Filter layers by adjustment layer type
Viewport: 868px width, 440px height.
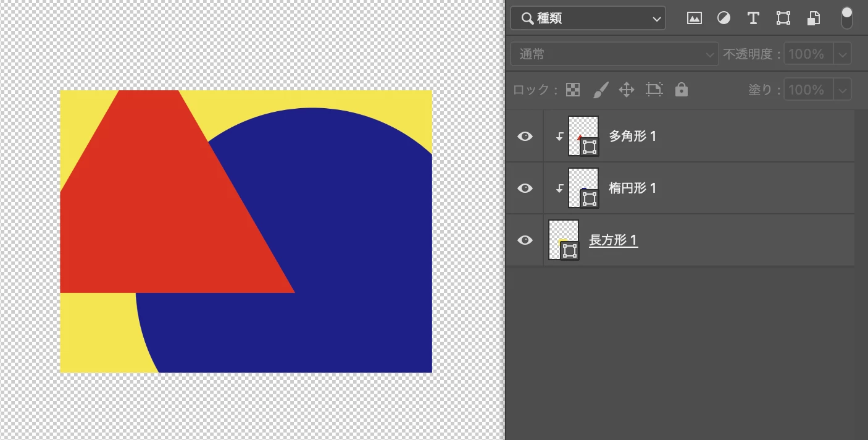pos(724,19)
